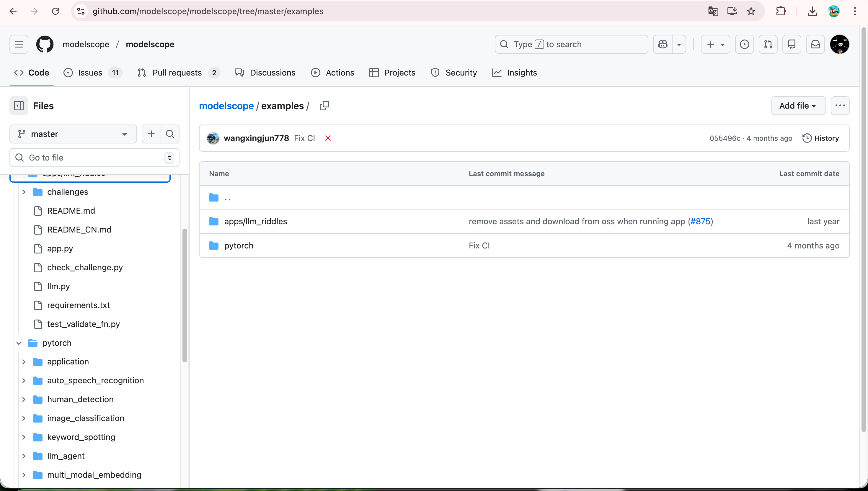Click the failed CI status red X
868x491 pixels.
327,138
